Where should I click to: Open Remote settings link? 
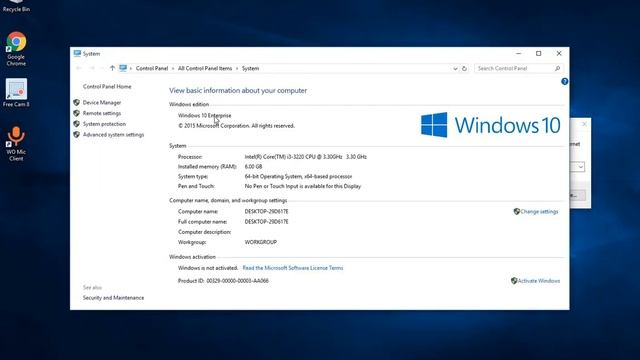[102, 113]
